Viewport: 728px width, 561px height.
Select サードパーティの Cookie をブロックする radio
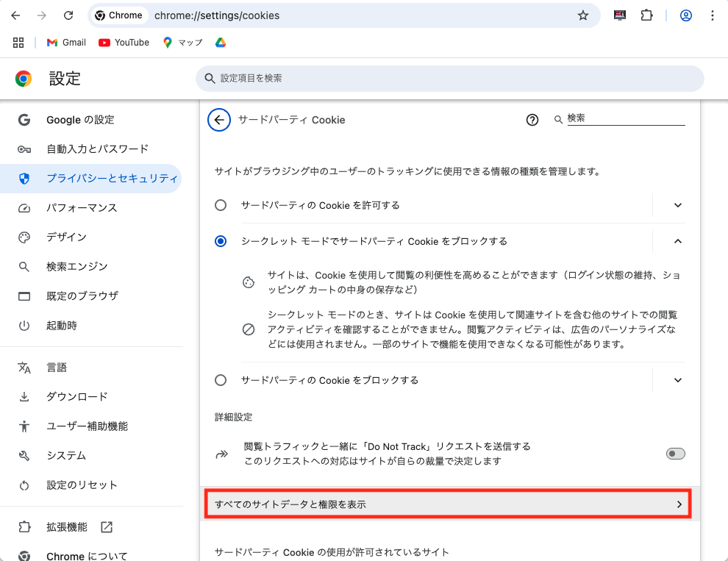pyautogui.click(x=221, y=380)
